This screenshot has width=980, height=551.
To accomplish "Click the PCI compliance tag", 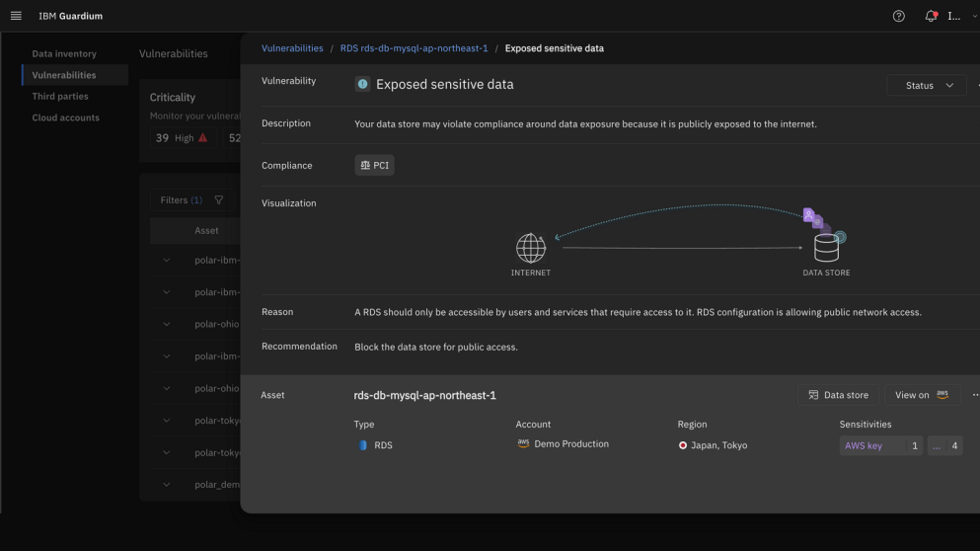I will click(374, 165).
